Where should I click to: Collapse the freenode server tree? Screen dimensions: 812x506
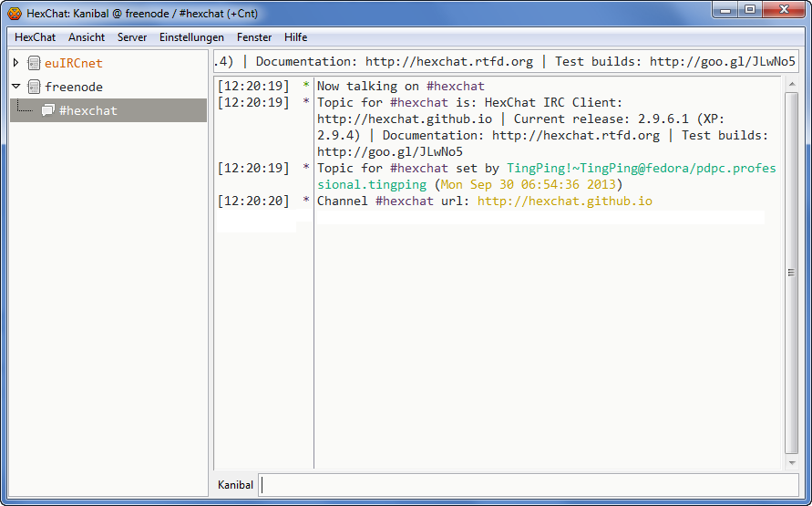coord(16,87)
